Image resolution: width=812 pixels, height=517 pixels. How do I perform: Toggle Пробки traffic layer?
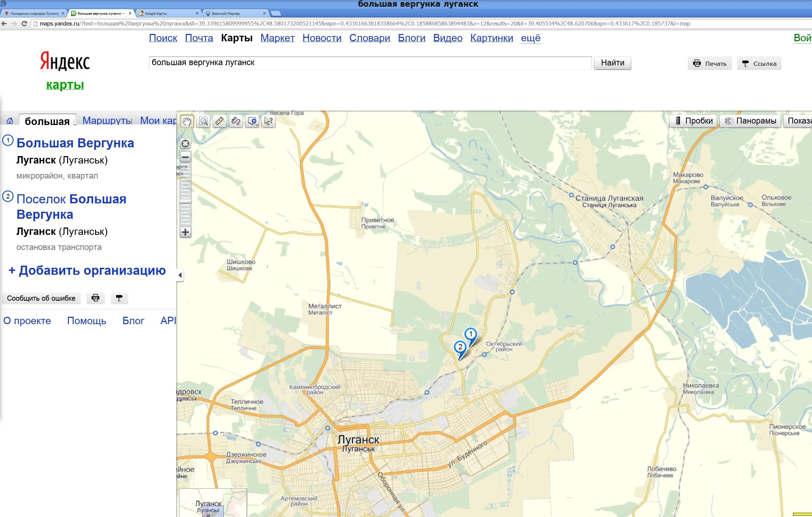click(693, 121)
